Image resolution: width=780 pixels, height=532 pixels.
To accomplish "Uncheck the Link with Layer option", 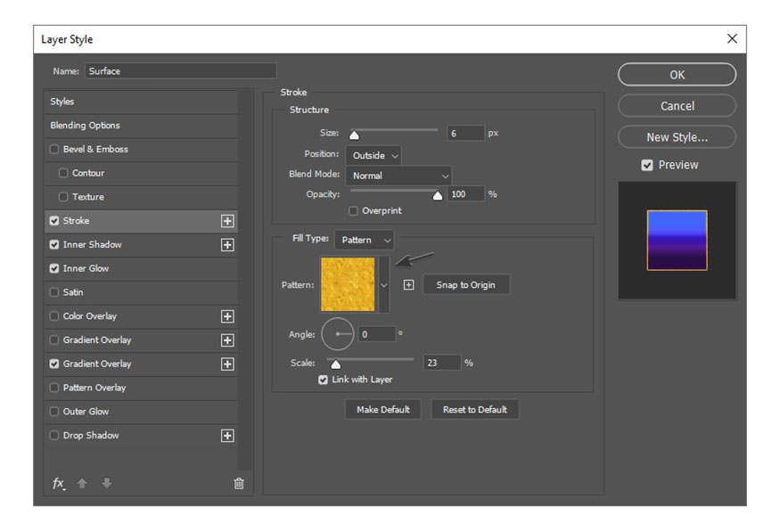I will 324,380.
